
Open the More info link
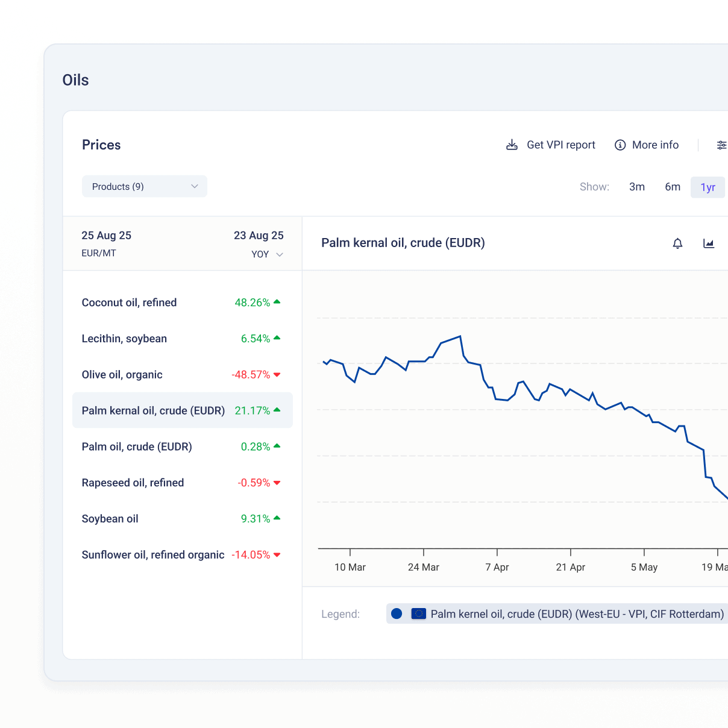655,145
